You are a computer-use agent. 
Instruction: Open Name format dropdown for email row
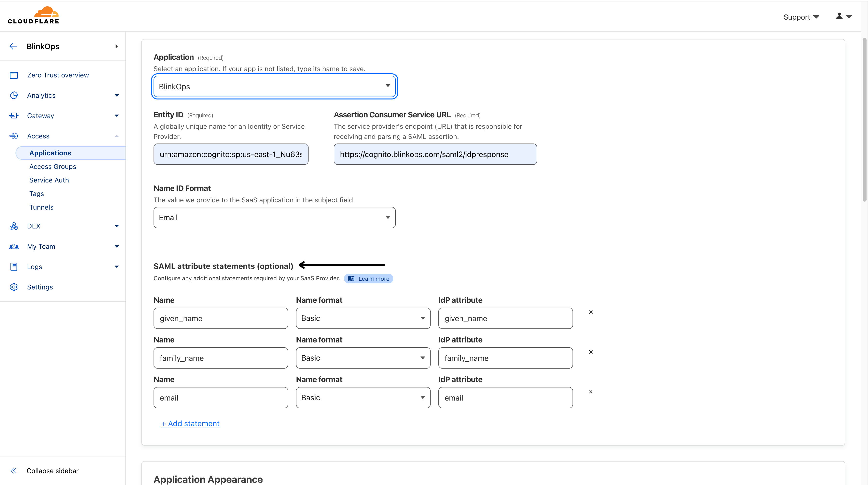(363, 398)
